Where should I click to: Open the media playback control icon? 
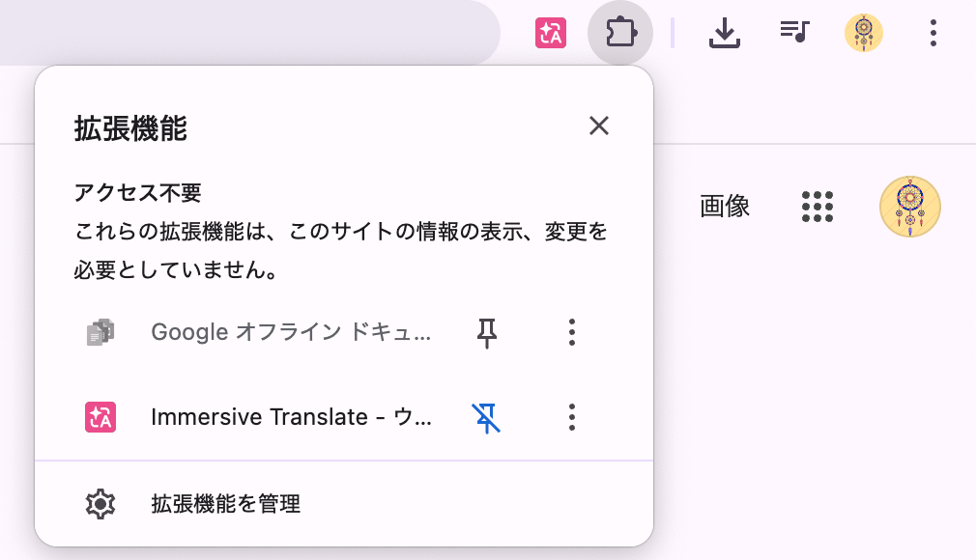click(793, 32)
